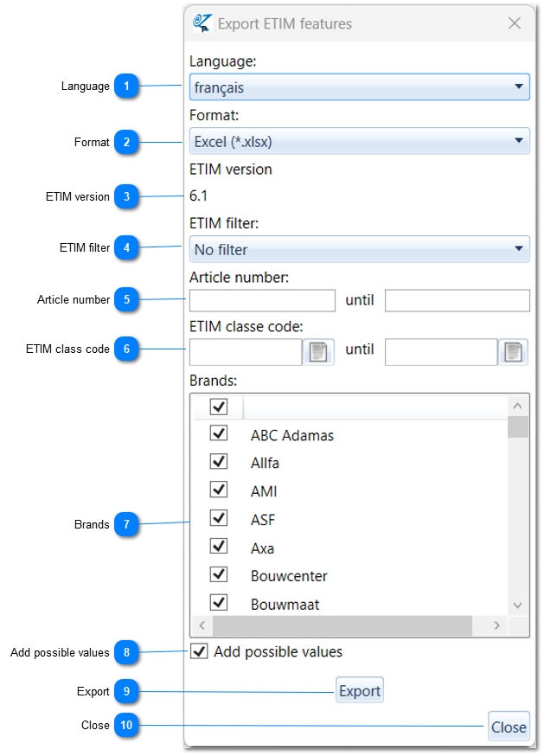Select the Bouwmaat brand name
Screen dimensions: 544x756
(x=285, y=604)
